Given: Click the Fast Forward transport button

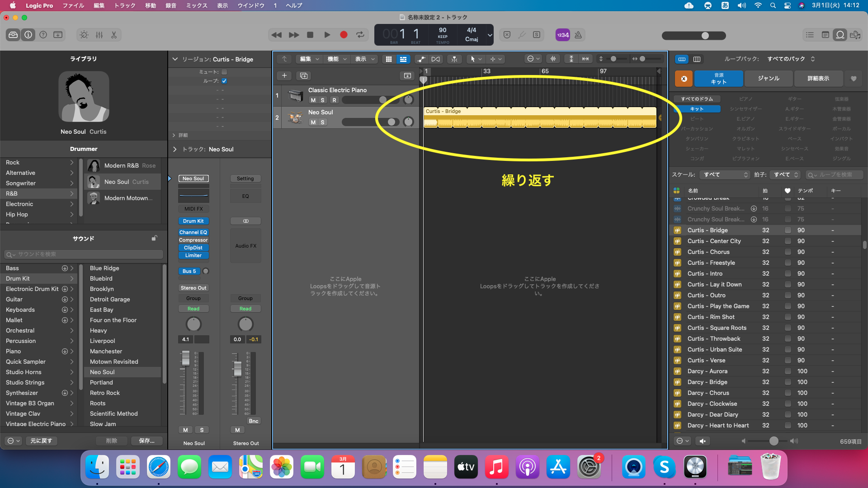Looking at the screenshot, I should (294, 35).
